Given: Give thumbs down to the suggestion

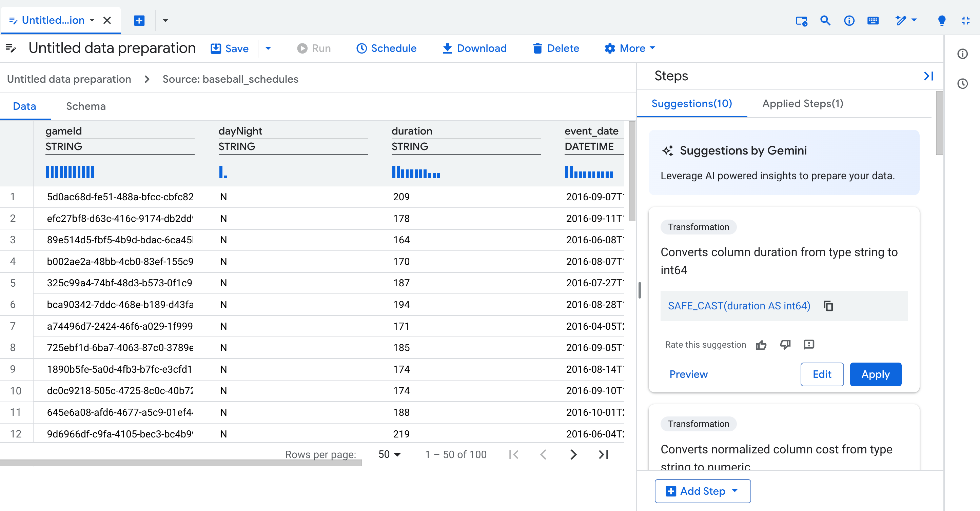Looking at the screenshot, I should (x=785, y=345).
